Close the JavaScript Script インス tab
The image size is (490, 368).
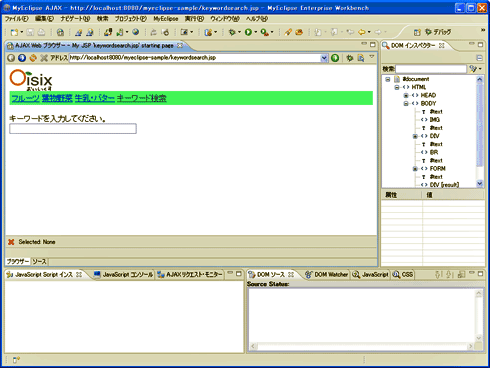pos(79,275)
